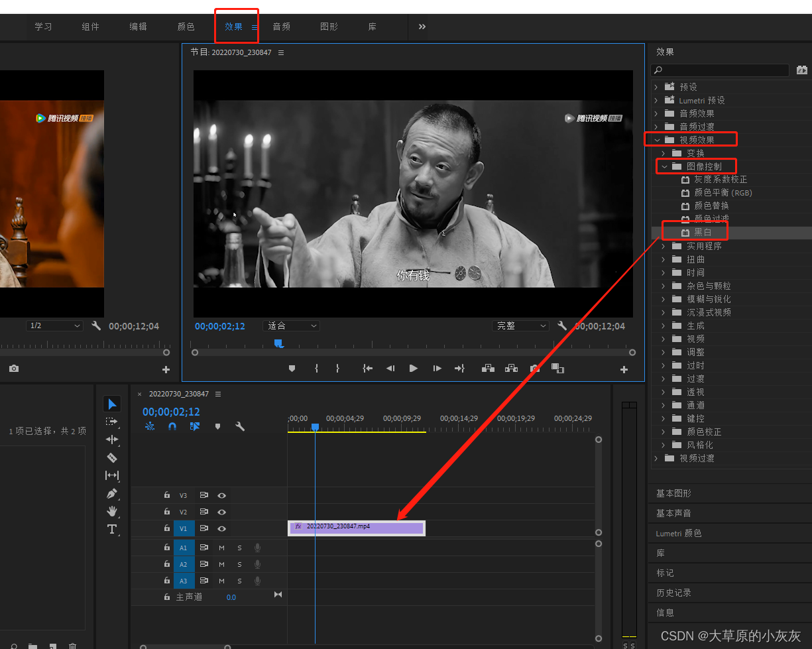The width and height of the screenshot is (812, 649).
Task: Toggle lock on track V3
Action: pyautogui.click(x=167, y=495)
